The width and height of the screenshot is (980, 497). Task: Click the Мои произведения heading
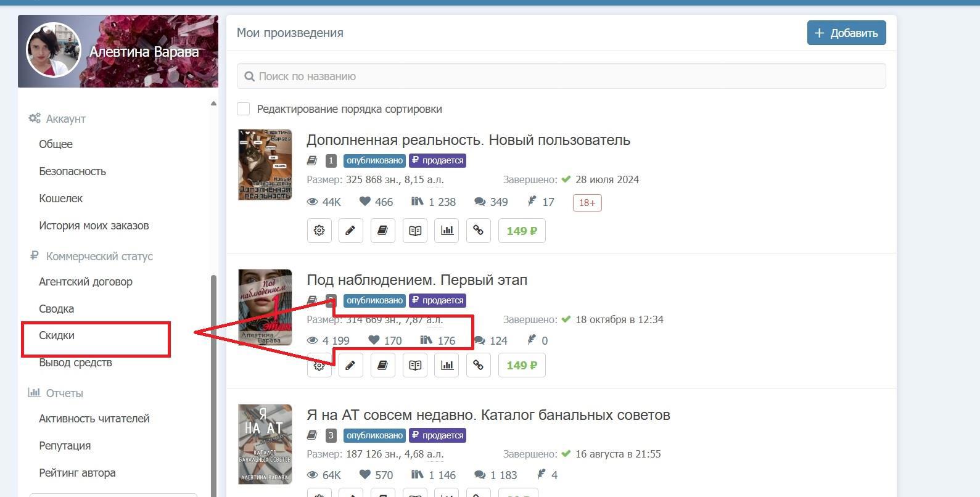(x=290, y=33)
